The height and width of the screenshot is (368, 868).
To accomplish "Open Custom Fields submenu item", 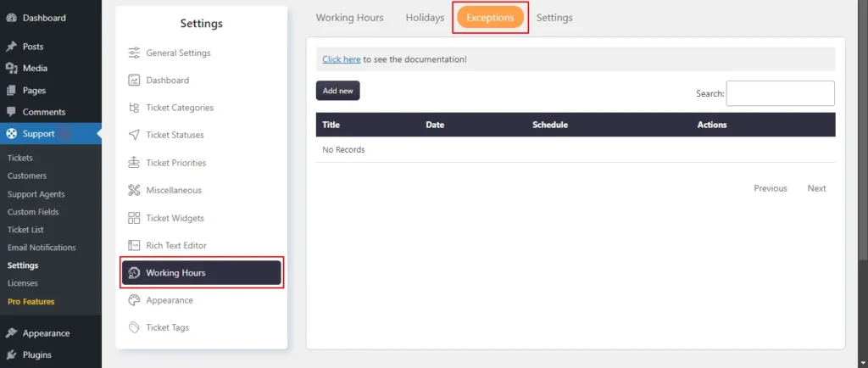I will coord(33,212).
